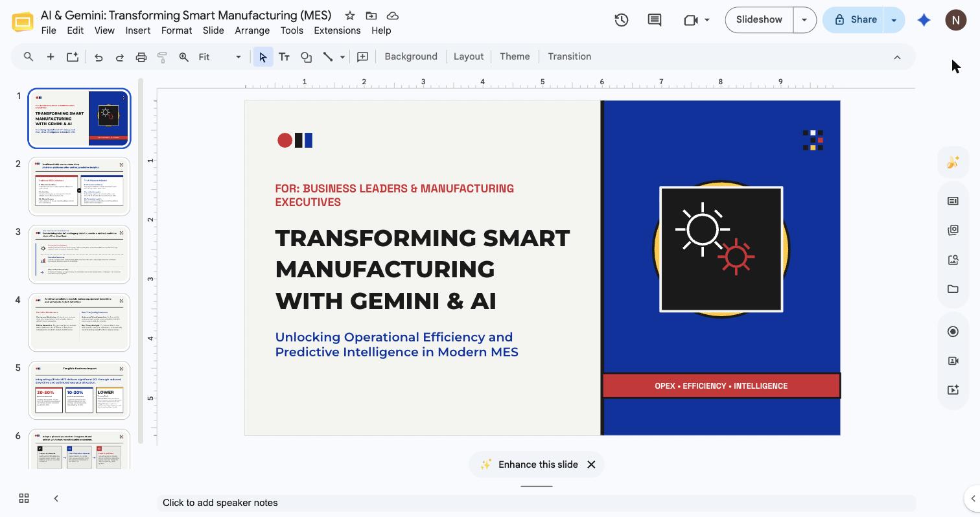The width and height of the screenshot is (980, 517).
Task: Print the presentation
Action: [141, 57]
